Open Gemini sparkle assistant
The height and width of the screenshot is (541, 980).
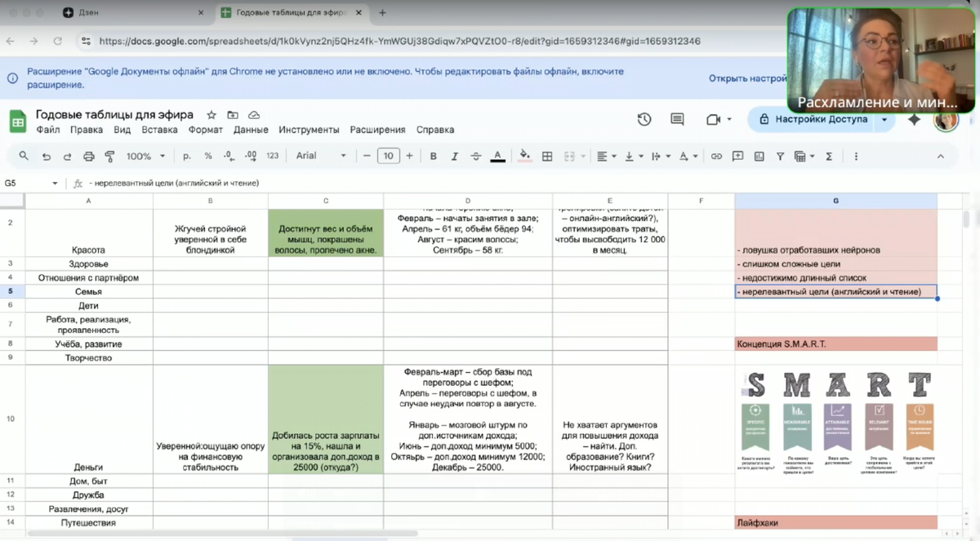pos(915,119)
